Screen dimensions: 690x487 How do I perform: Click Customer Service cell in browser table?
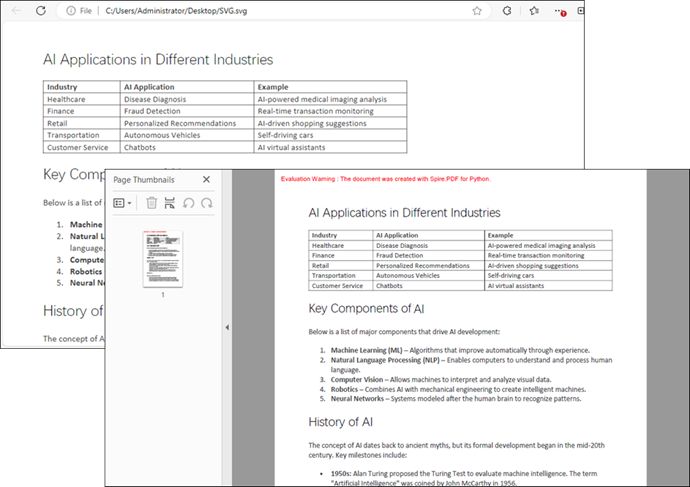[x=81, y=147]
